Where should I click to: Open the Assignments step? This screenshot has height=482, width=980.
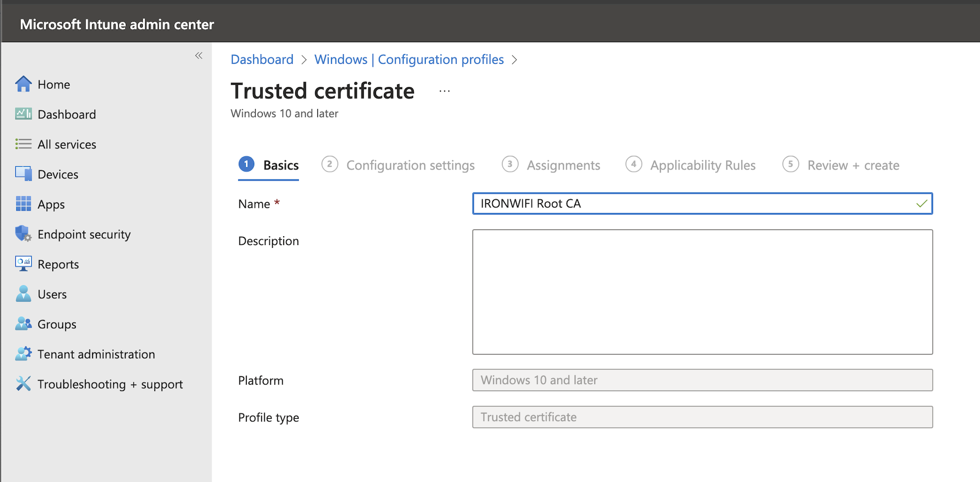pos(563,165)
